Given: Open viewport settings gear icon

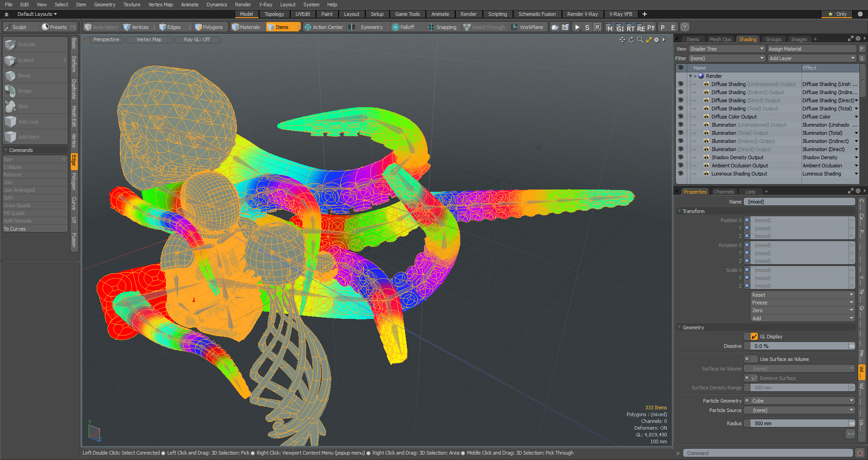Looking at the screenshot, I should 656,40.
